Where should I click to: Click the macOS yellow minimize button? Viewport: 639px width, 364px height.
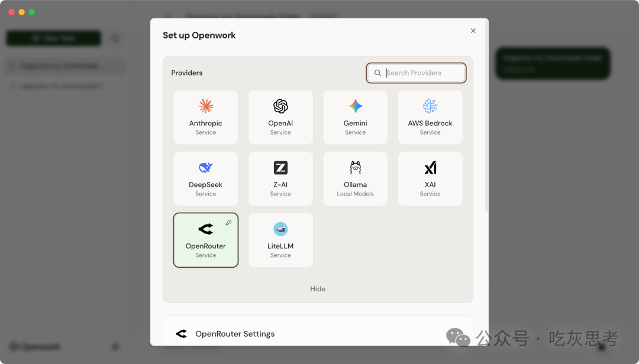[22, 12]
